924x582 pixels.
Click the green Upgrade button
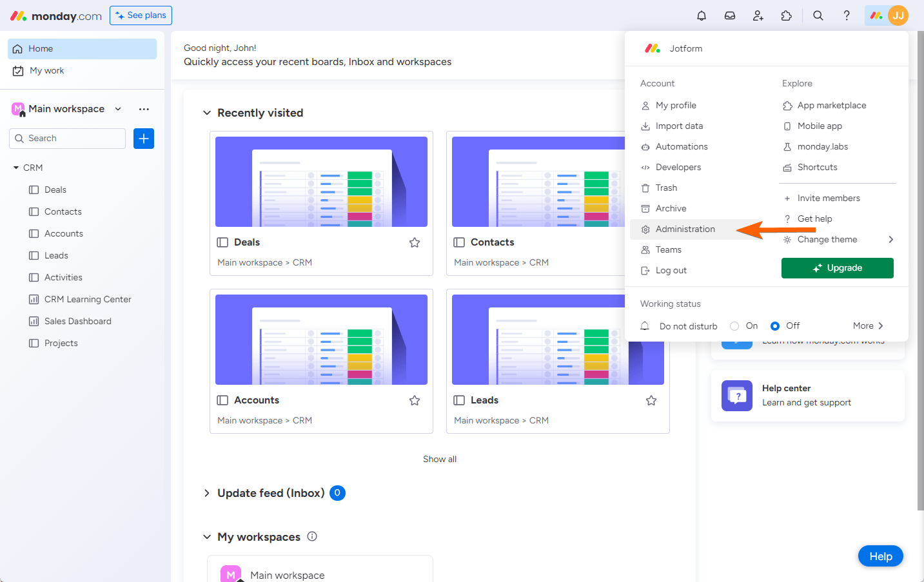coord(838,268)
